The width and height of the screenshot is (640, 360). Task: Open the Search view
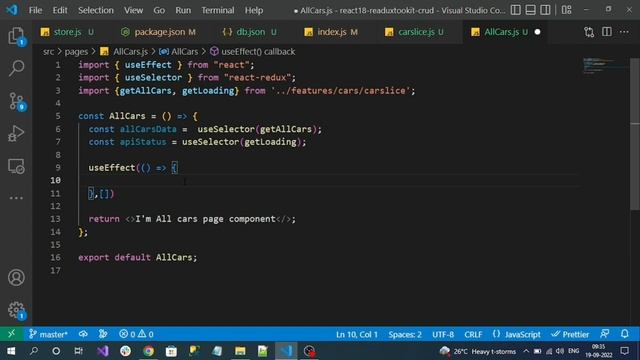(x=16, y=68)
